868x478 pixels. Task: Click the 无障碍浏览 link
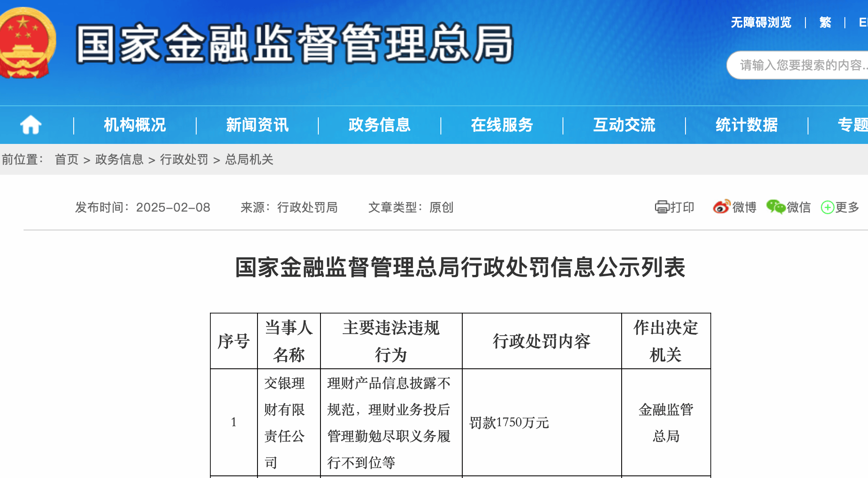point(761,22)
